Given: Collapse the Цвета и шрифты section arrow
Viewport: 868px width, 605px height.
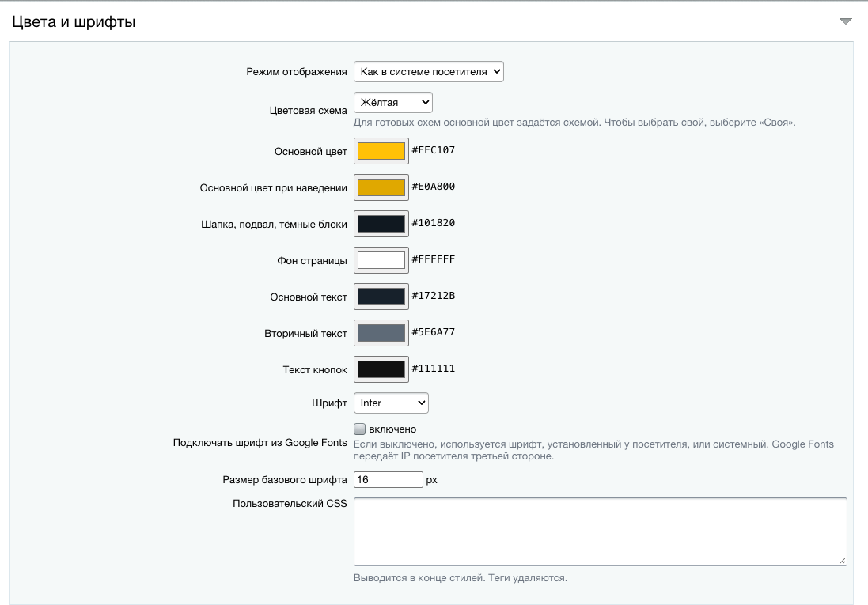Looking at the screenshot, I should (845, 21).
